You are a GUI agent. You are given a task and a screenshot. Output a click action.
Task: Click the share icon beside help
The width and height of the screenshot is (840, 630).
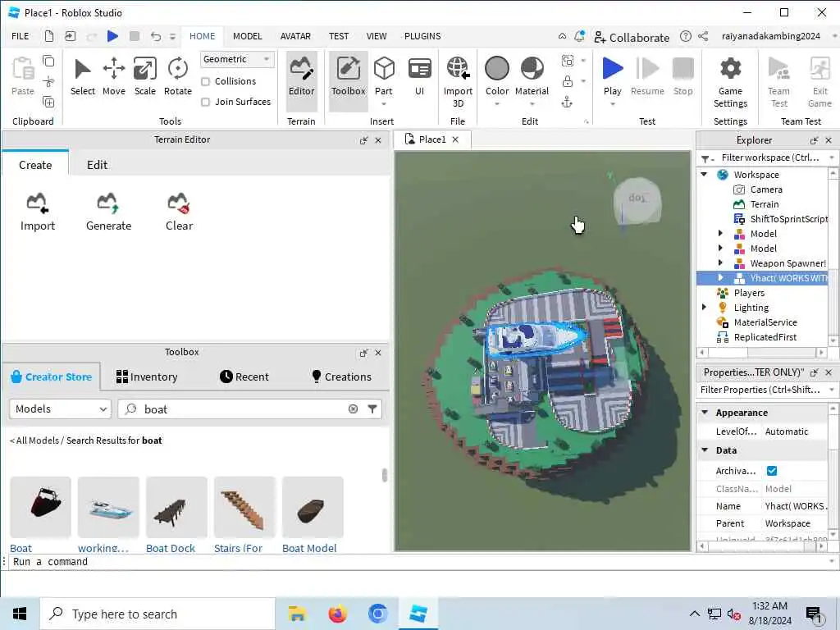(x=703, y=36)
